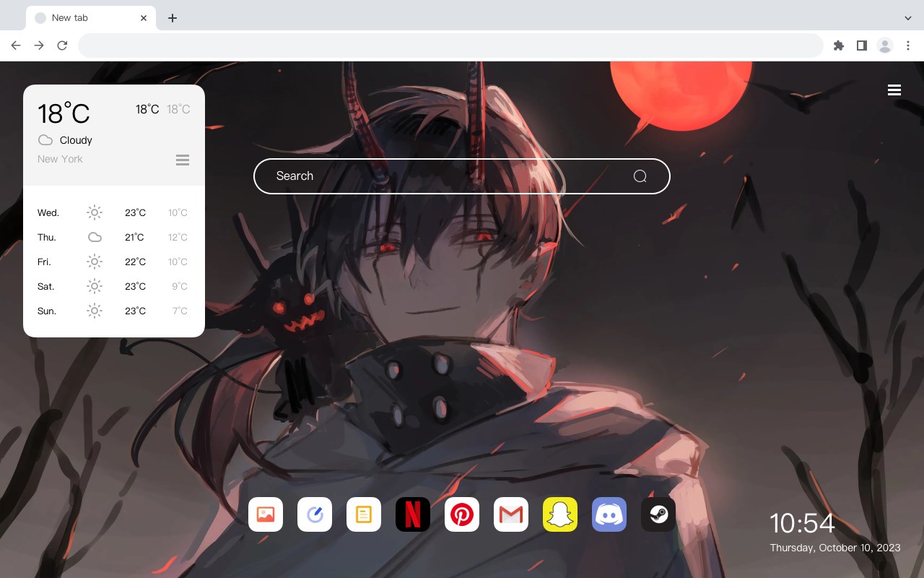Reload the current page
924x578 pixels.
coord(62,46)
